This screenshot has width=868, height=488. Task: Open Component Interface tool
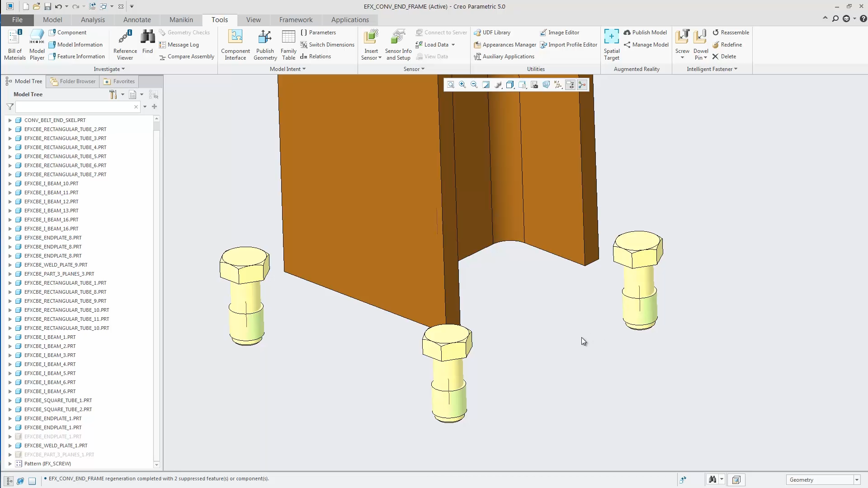pyautogui.click(x=236, y=44)
